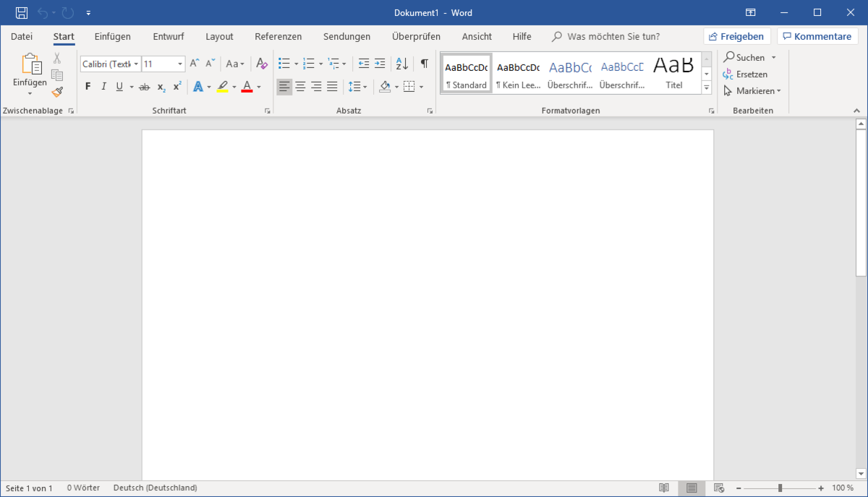Open the line spacing dropdown

click(357, 87)
